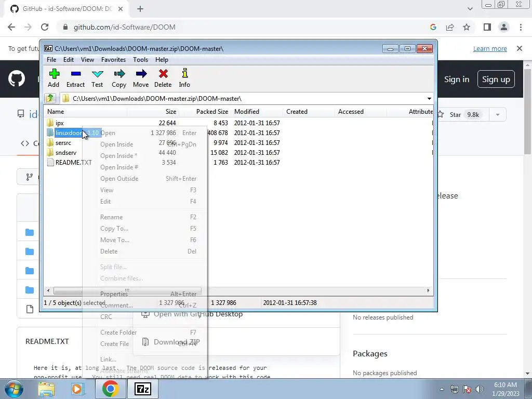Click the 7-Zip horizontal scrollbar right arrow
Image resolution: width=532 pixels, height=399 pixels.
[428, 291]
